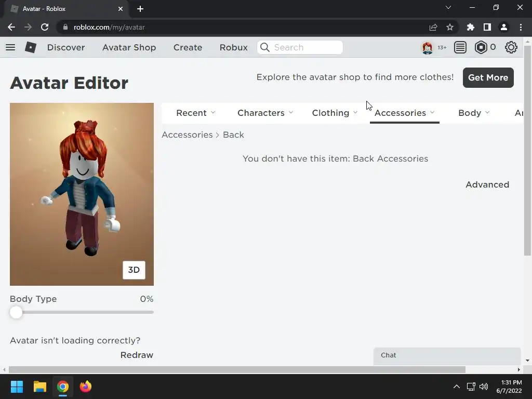The image size is (532, 399).
Task: Open Avatar Shop in top navigation
Action: tap(129, 47)
